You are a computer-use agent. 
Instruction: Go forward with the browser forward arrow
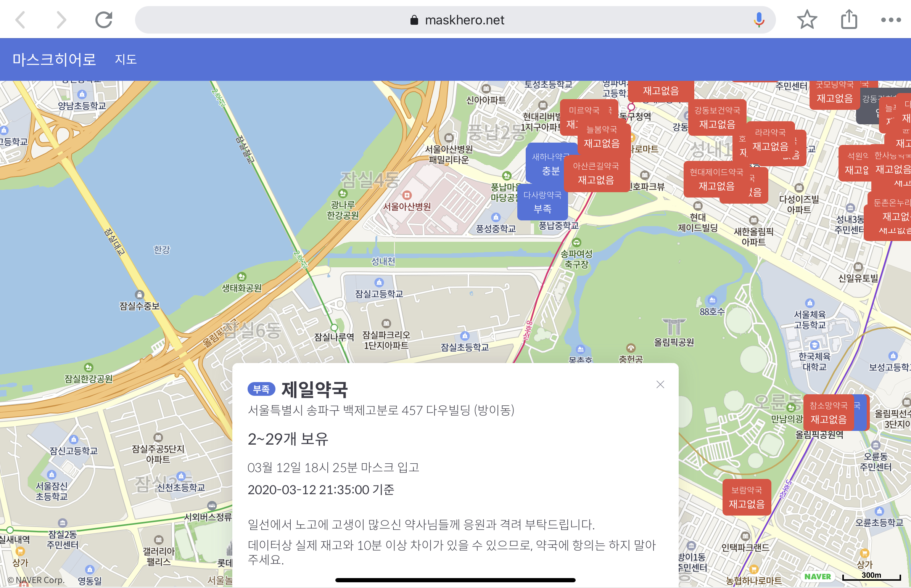click(61, 20)
